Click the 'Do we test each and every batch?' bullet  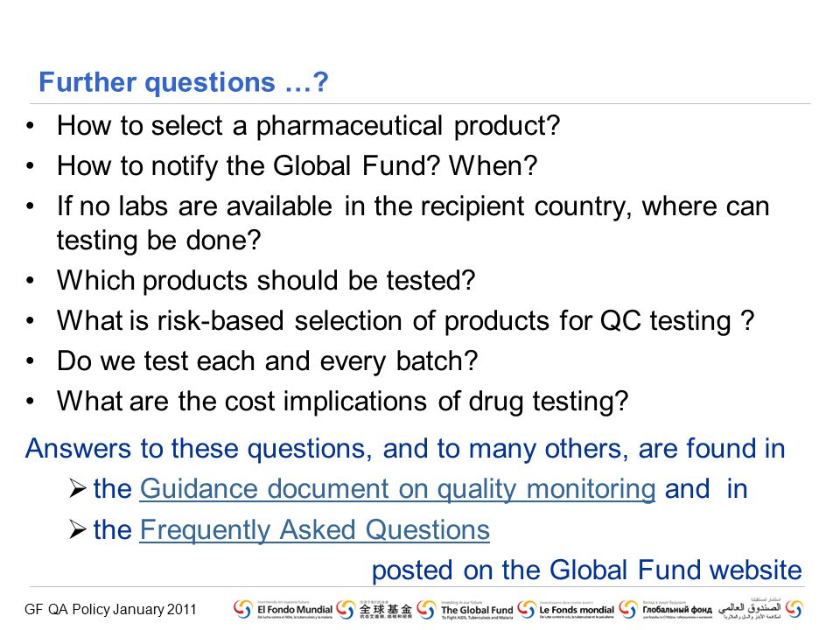[268, 361]
